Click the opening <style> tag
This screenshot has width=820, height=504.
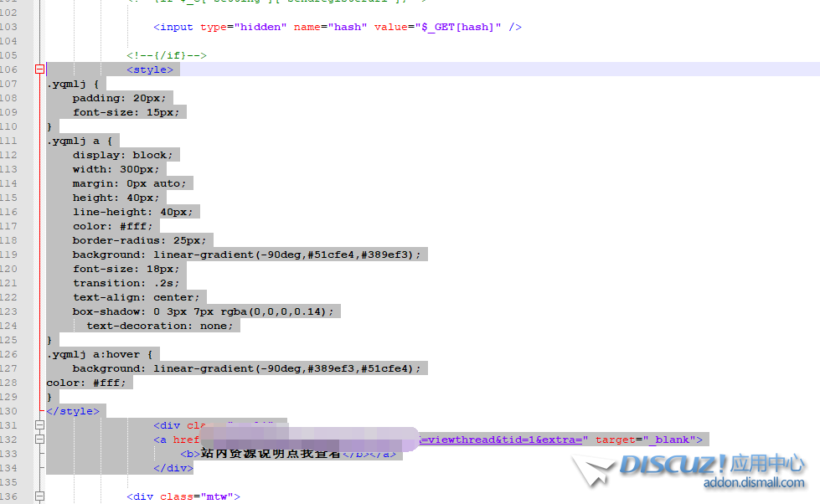tap(150, 69)
